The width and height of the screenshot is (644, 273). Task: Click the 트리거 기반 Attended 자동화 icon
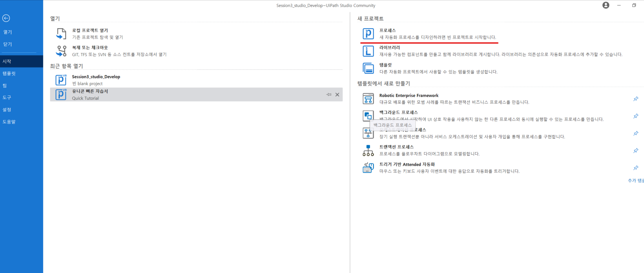pos(368,168)
